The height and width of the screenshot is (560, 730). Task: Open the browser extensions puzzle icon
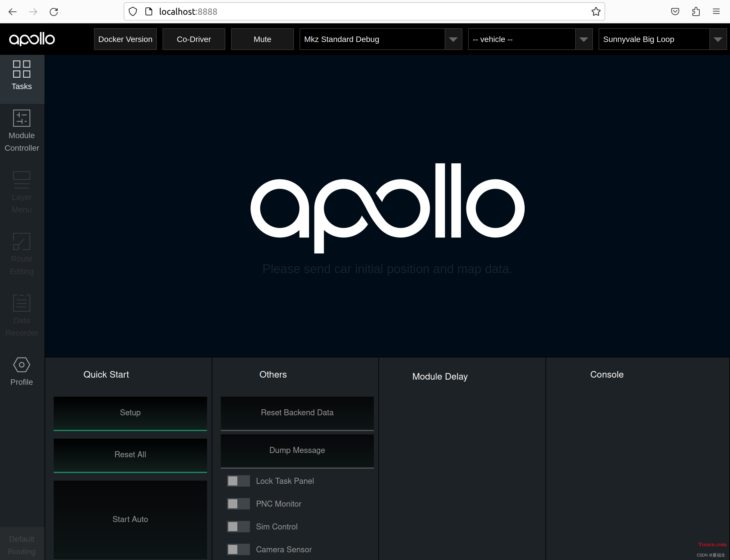coord(696,12)
